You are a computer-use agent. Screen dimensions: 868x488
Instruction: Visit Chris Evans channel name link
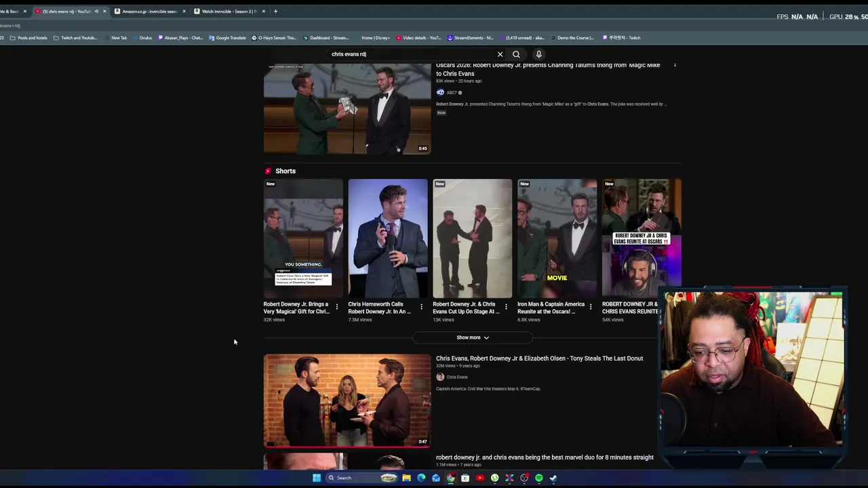click(x=457, y=377)
